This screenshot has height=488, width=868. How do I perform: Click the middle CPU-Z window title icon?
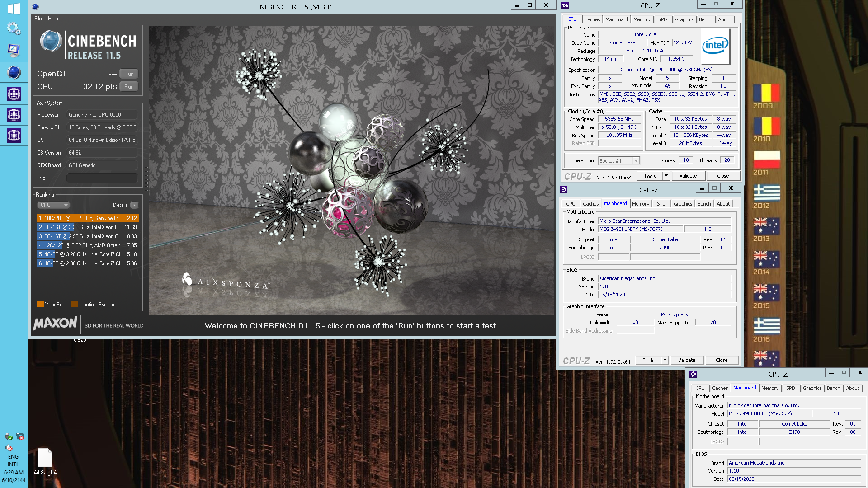564,190
